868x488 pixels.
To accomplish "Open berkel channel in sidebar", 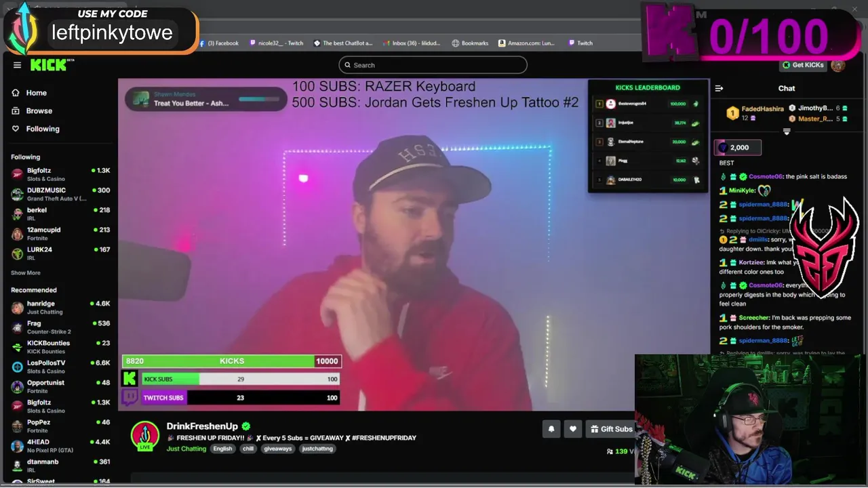I will point(60,213).
